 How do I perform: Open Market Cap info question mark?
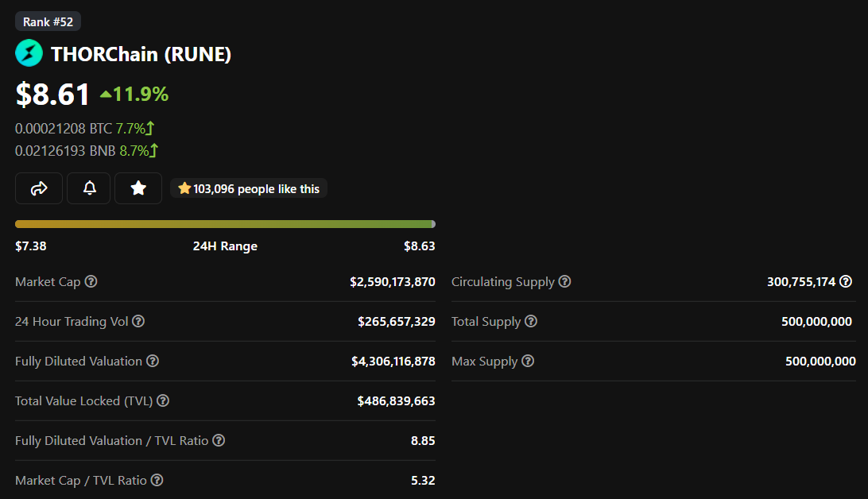91,281
